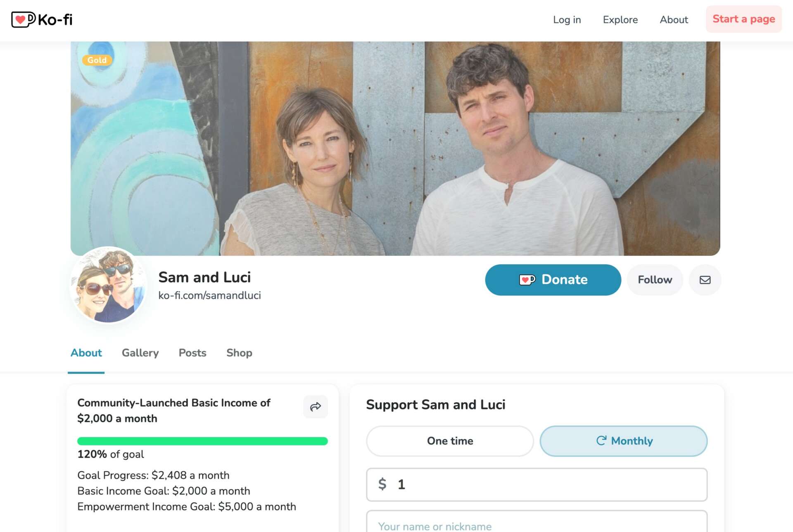
Task: Open the Log in link
Action: (567, 20)
